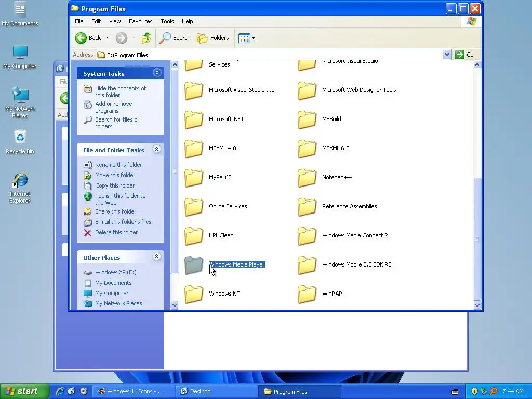Click Publish this folder to the Web
Screen dimensions: 532x399
[120, 199]
